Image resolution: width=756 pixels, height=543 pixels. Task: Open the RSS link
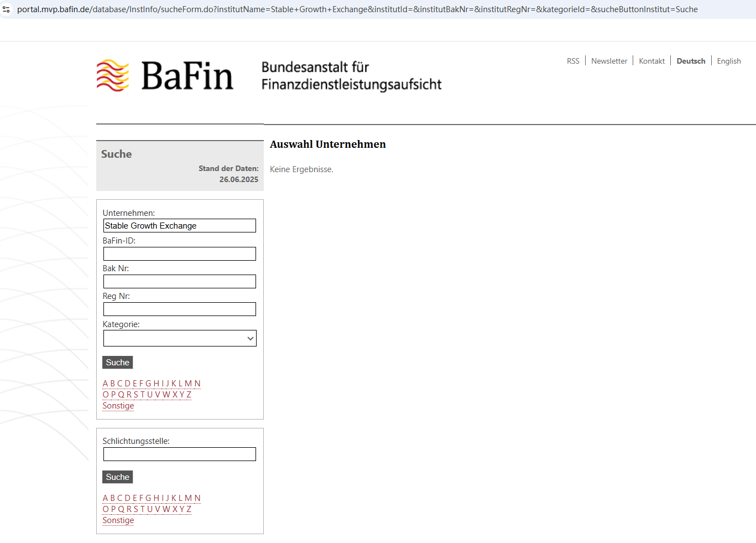(x=573, y=61)
